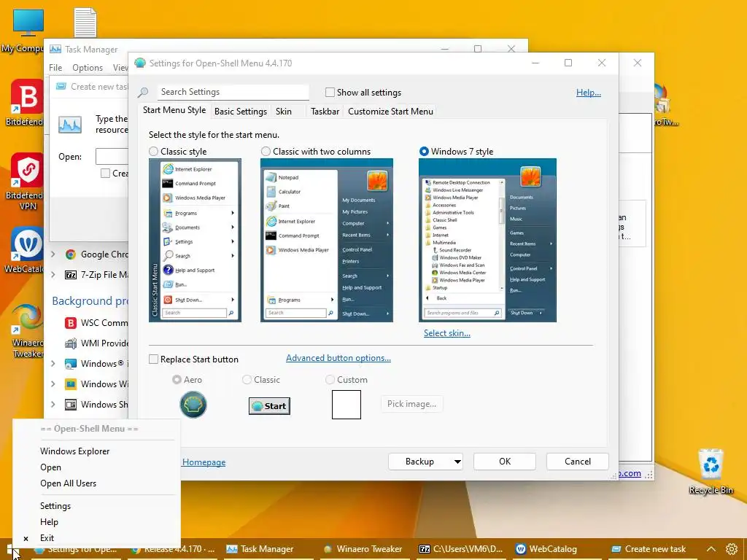Click the Task Manager title bar icon
This screenshot has width=747, height=560.
55,50
